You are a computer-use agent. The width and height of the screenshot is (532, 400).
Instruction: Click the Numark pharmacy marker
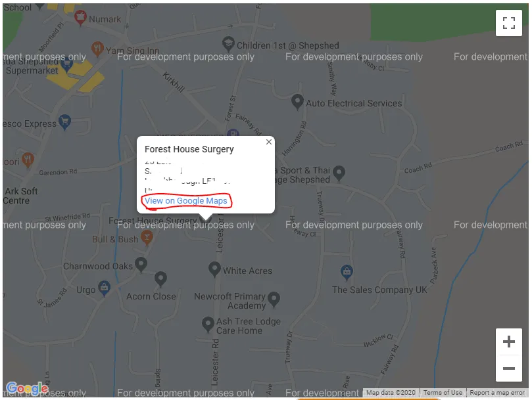pyautogui.click(x=80, y=17)
